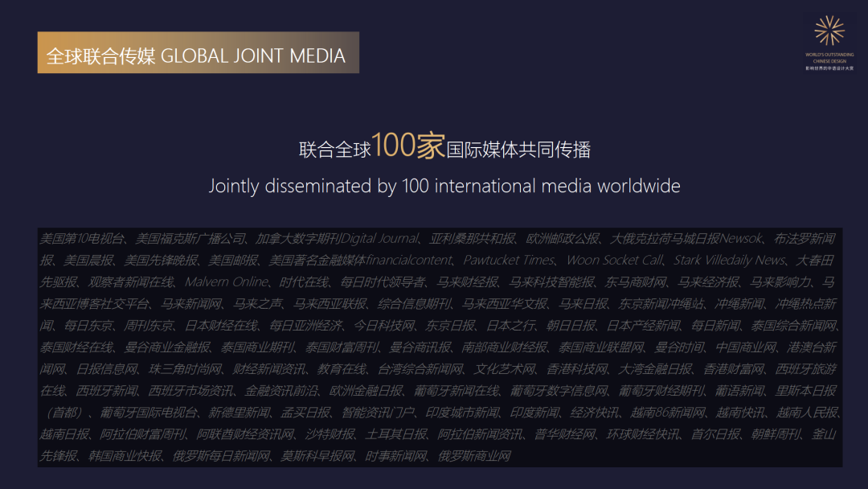Click "俄罗斯商业网" at the list end
Viewport: 868px width, 489px height.
point(474,456)
